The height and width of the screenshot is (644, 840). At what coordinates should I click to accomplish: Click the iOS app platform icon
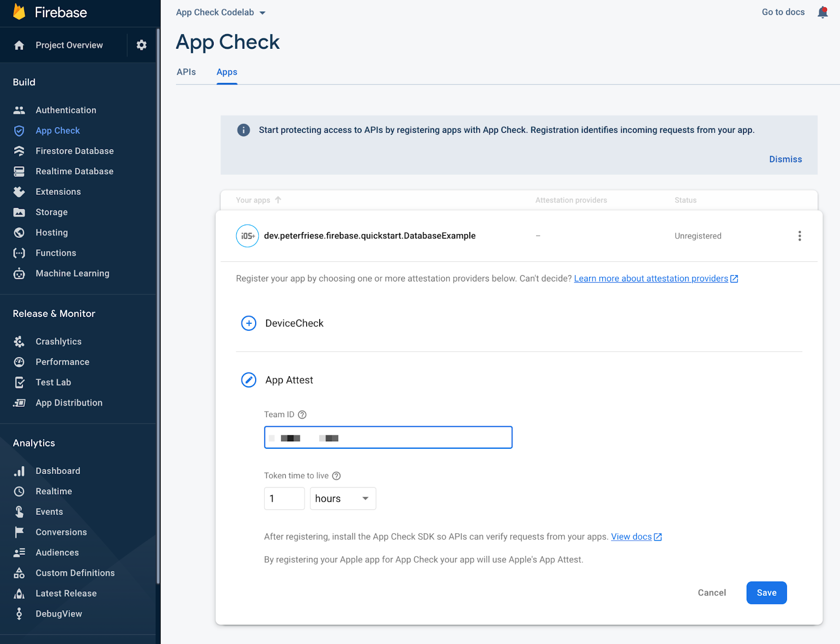pyautogui.click(x=247, y=236)
